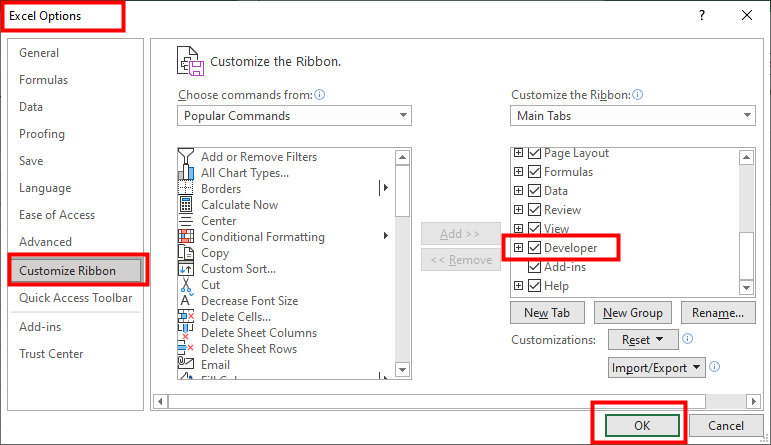Click the Email command icon
Viewport: 771px width, 445px height.
click(186, 364)
